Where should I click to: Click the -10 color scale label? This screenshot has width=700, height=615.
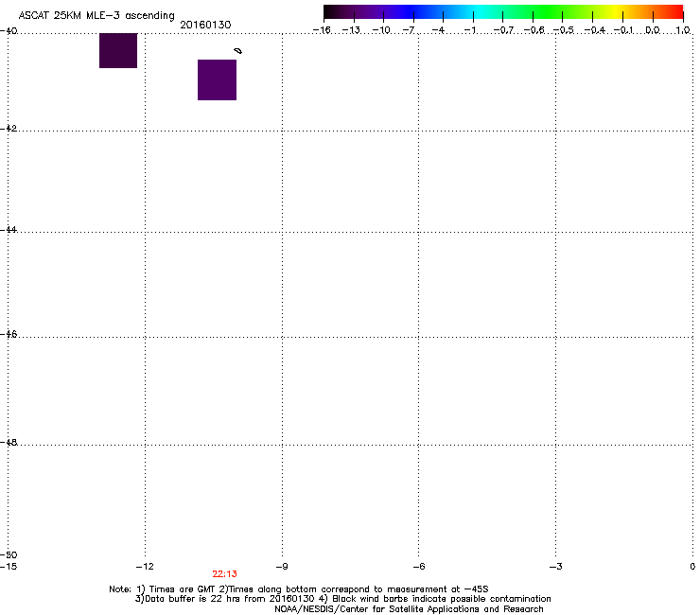(x=381, y=30)
